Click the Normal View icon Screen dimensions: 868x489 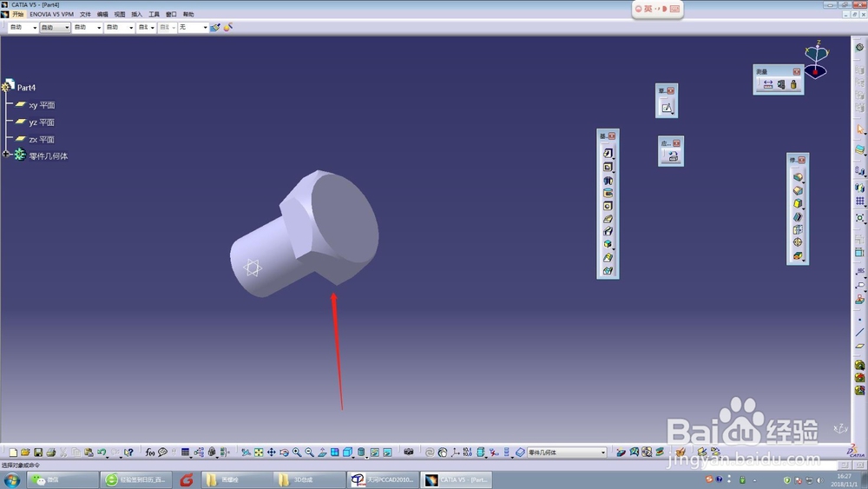pos(322,453)
